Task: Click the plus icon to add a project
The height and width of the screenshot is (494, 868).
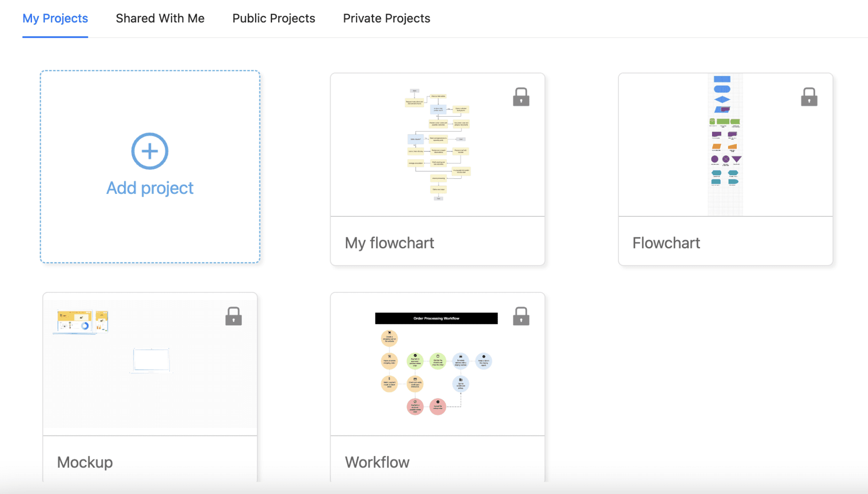Action: click(150, 150)
